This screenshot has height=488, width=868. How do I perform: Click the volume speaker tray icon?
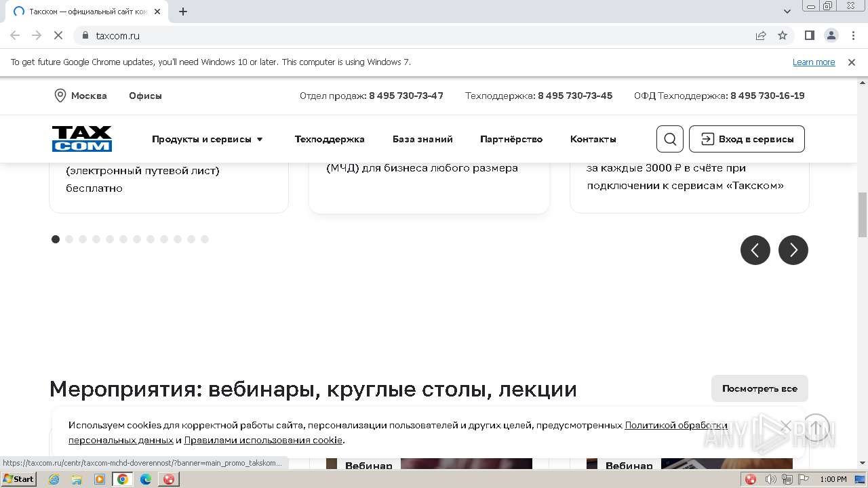[771, 479]
